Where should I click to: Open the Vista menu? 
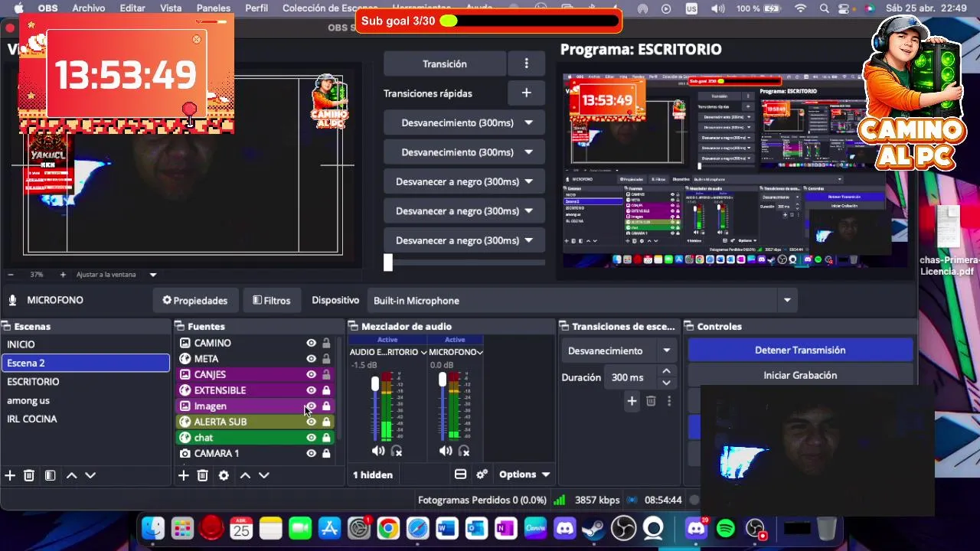pos(171,8)
